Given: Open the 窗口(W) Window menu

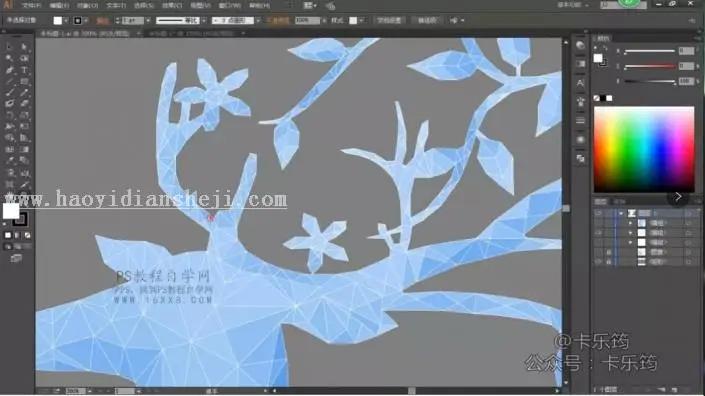Looking at the screenshot, I should tap(229, 6).
